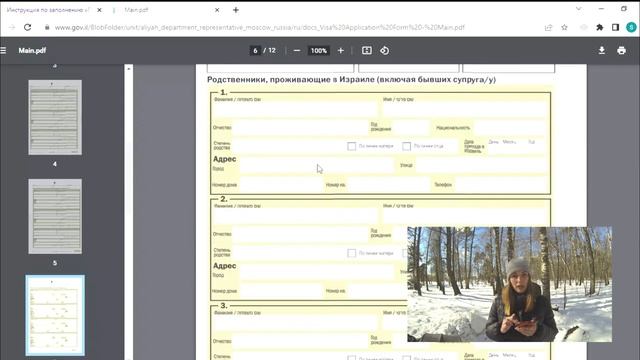Zoom in with the plus button
The height and width of the screenshot is (360, 640).
[341, 51]
